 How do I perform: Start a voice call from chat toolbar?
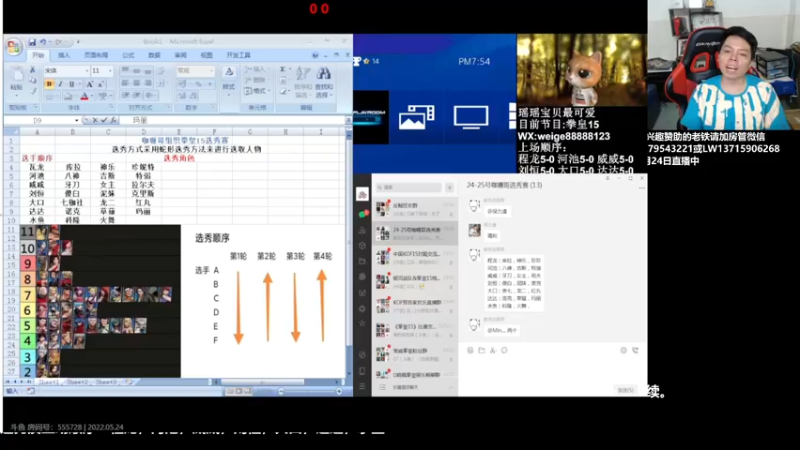635,351
